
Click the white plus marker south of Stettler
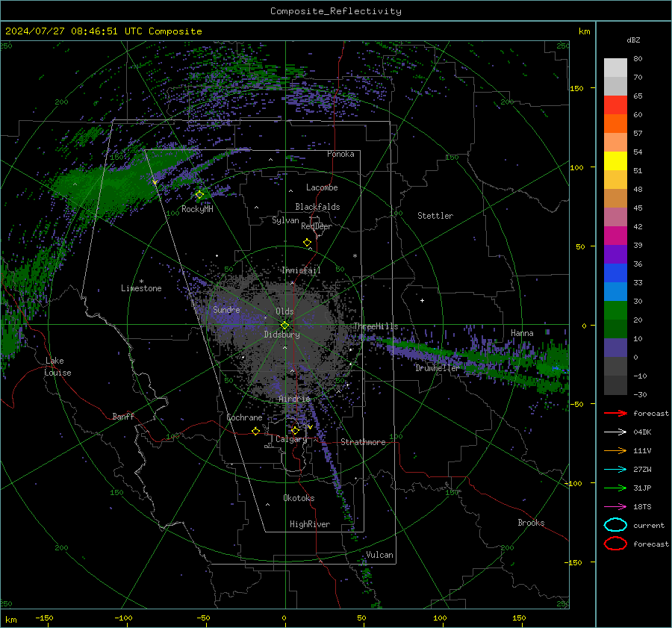point(422,300)
